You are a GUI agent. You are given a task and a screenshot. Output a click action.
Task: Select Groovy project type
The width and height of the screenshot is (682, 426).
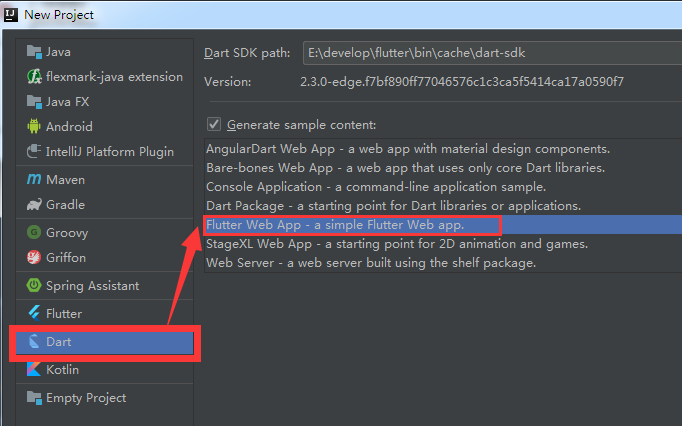tap(104, 232)
